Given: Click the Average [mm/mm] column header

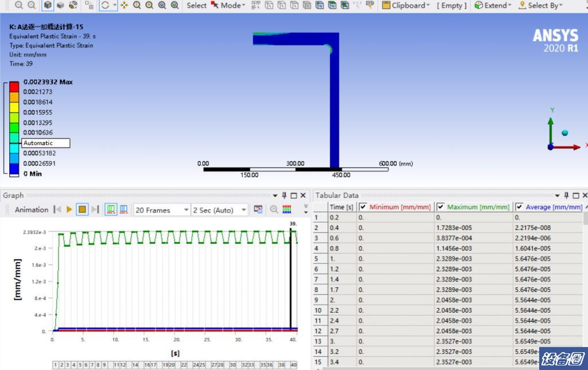Looking at the screenshot, I should [550, 207].
